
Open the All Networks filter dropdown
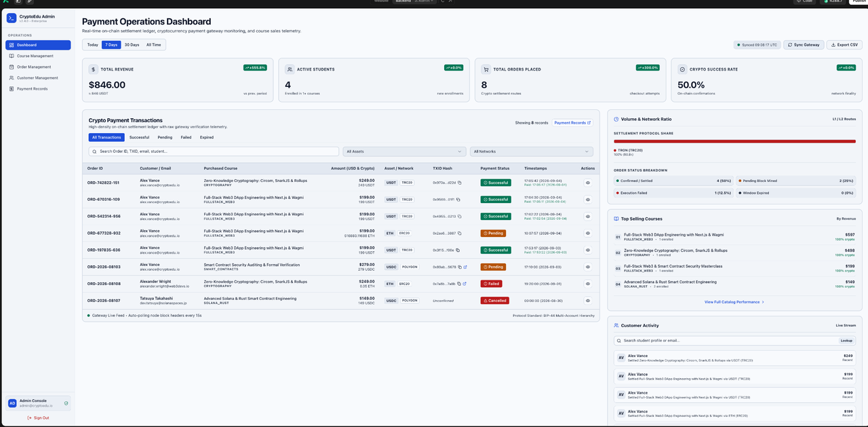tap(532, 151)
